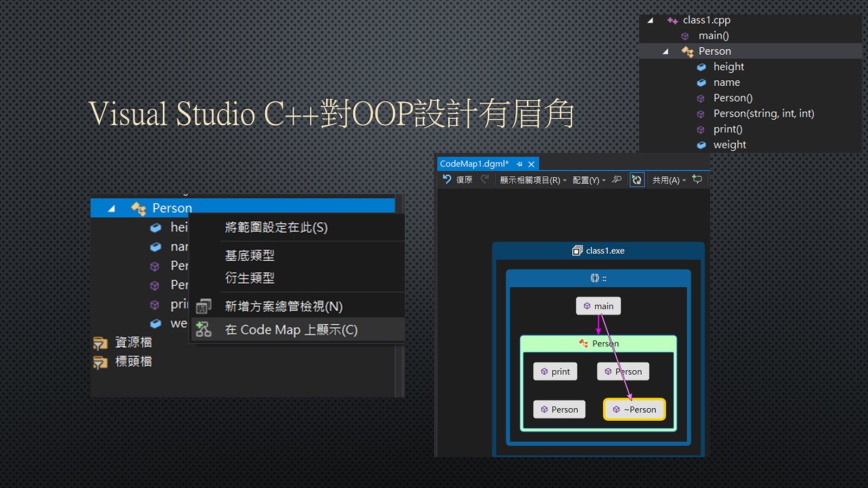Collapse the class1.cpp tree node
The width and height of the screenshot is (868, 488).
(650, 21)
